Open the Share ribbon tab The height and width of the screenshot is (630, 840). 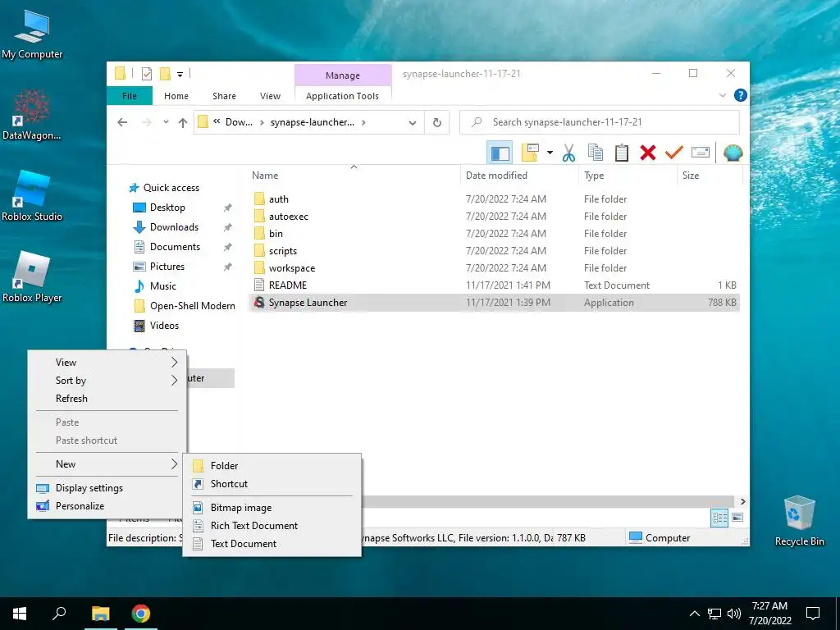(x=224, y=96)
